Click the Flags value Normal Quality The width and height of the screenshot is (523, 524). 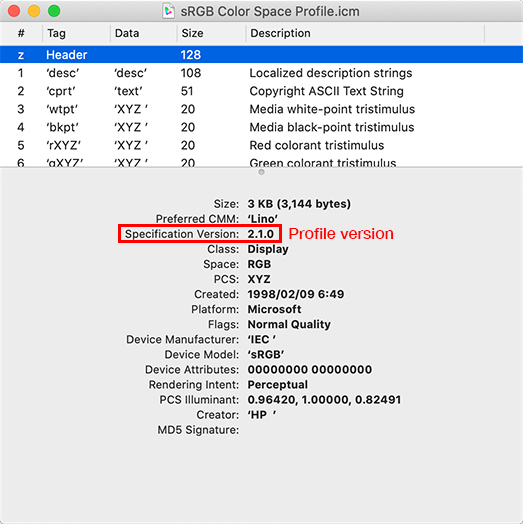tap(289, 324)
